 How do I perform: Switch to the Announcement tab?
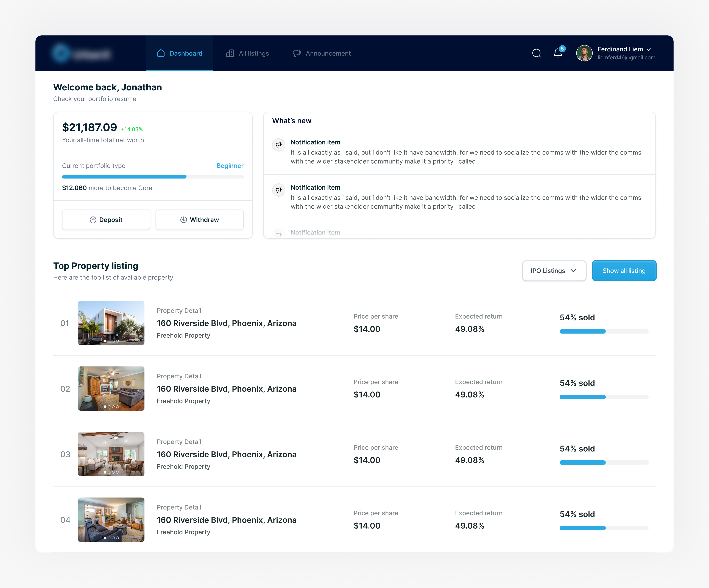coord(328,53)
